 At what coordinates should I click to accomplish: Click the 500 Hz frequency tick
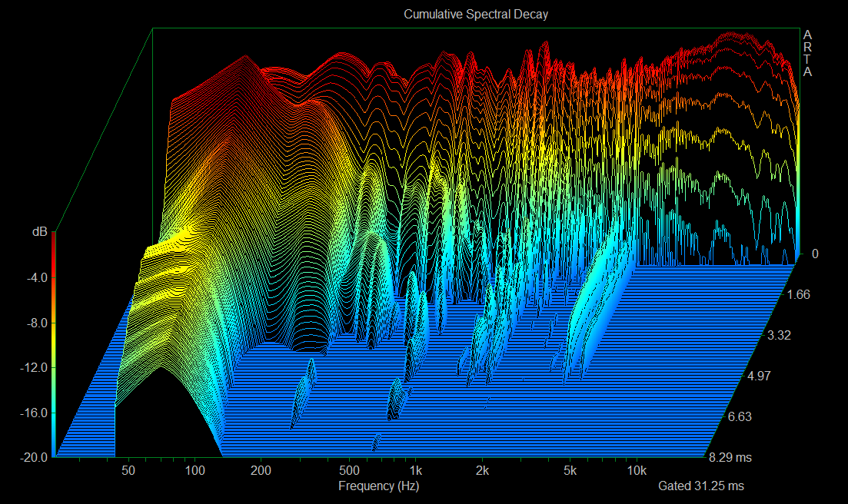pos(349,471)
